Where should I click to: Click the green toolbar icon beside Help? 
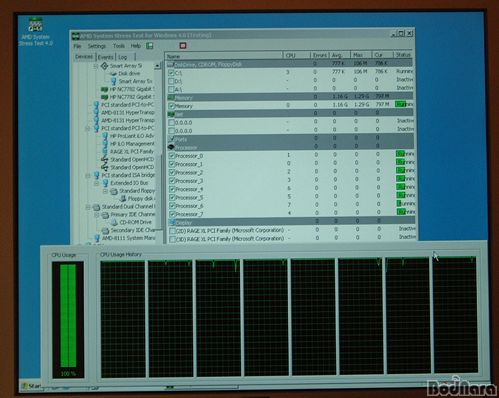click(150, 46)
